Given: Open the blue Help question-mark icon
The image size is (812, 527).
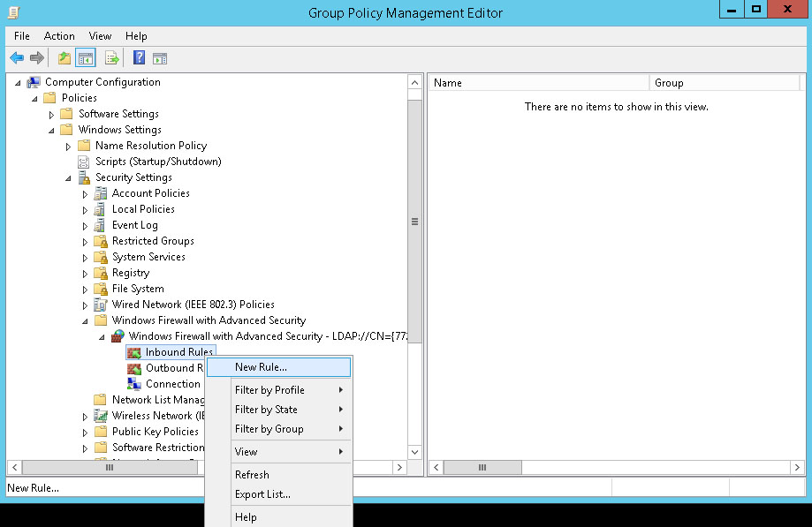Looking at the screenshot, I should coord(139,58).
